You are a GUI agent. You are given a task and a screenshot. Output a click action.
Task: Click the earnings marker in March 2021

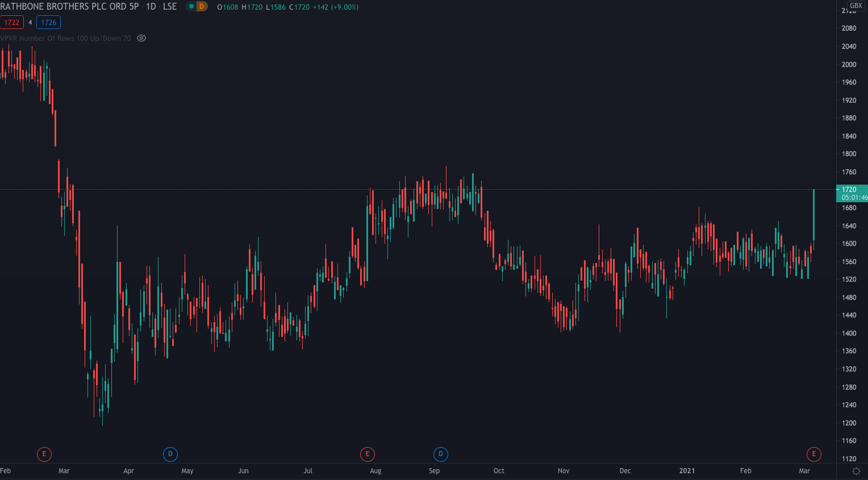[814, 454]
